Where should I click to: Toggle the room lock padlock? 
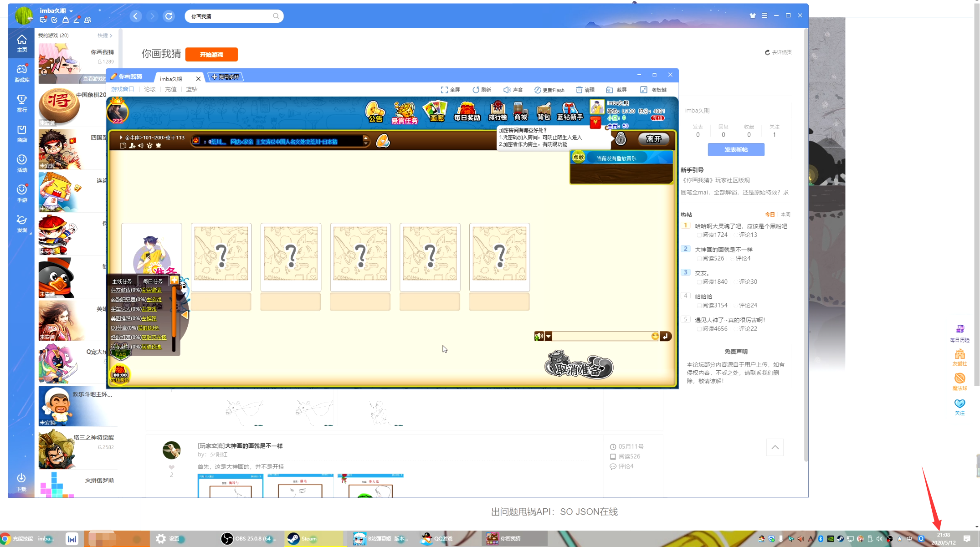point(621,139)
